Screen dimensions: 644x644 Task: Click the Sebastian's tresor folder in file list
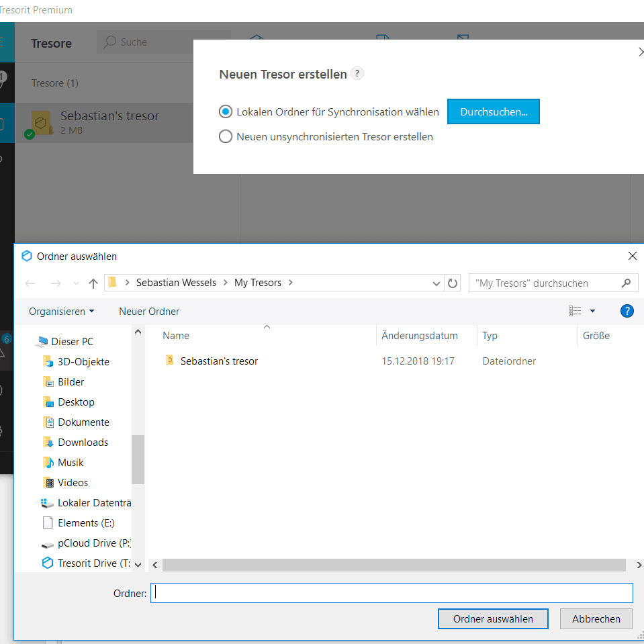[x=218, y=361]
